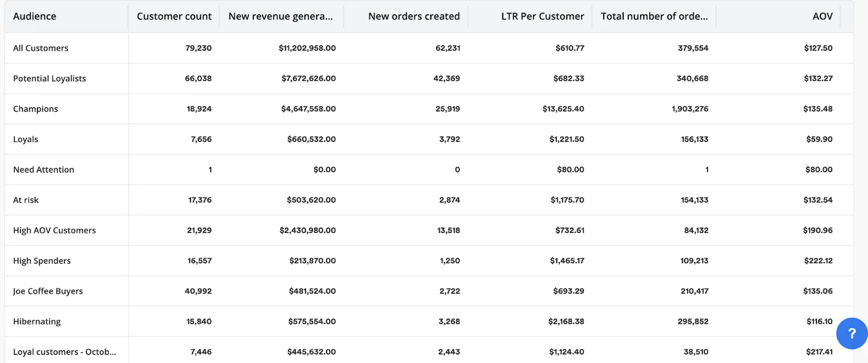
Task: Click the Total number of orders header
Action: 654,16
